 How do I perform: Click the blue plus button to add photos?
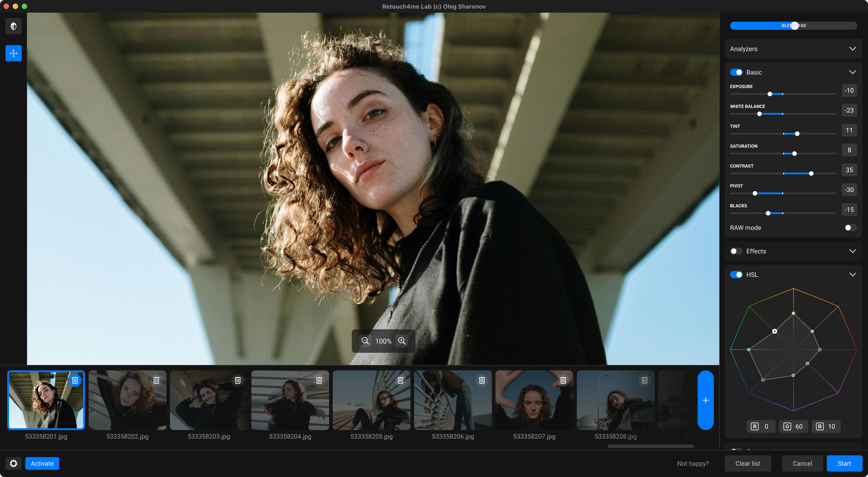pyautogui.click(x=705, y=400)
